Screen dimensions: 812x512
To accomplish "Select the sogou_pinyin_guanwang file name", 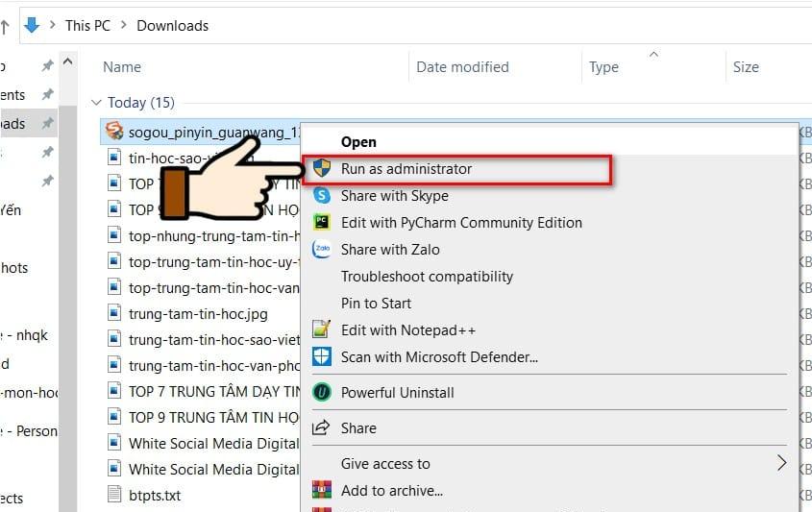I will click(x=214, y=133).
